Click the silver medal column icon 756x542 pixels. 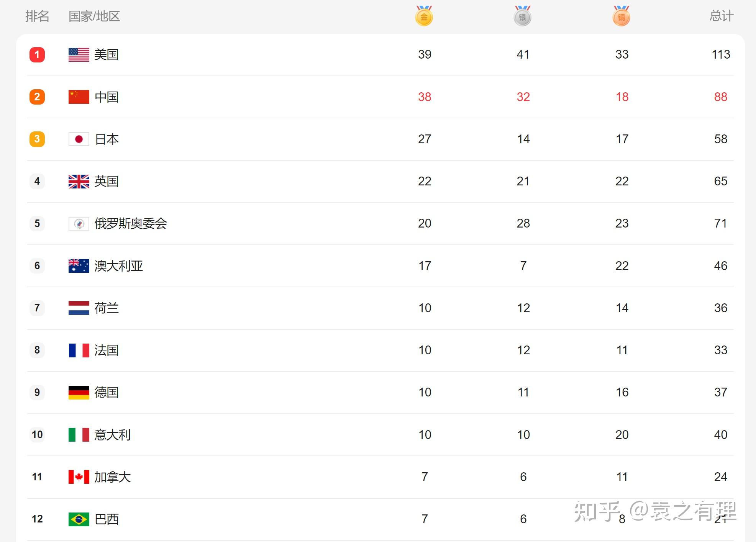[522, 16]
